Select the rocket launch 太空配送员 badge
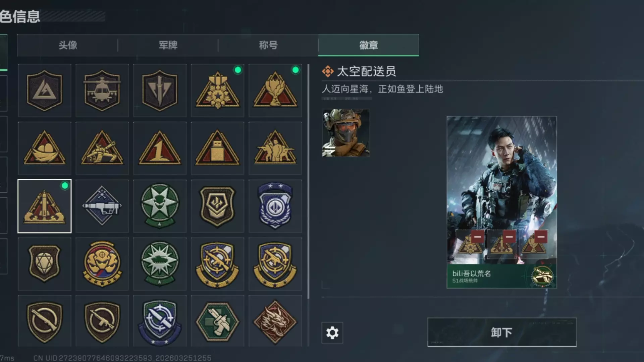Viewport: 644px width, 362px height. tap(44, 206)
